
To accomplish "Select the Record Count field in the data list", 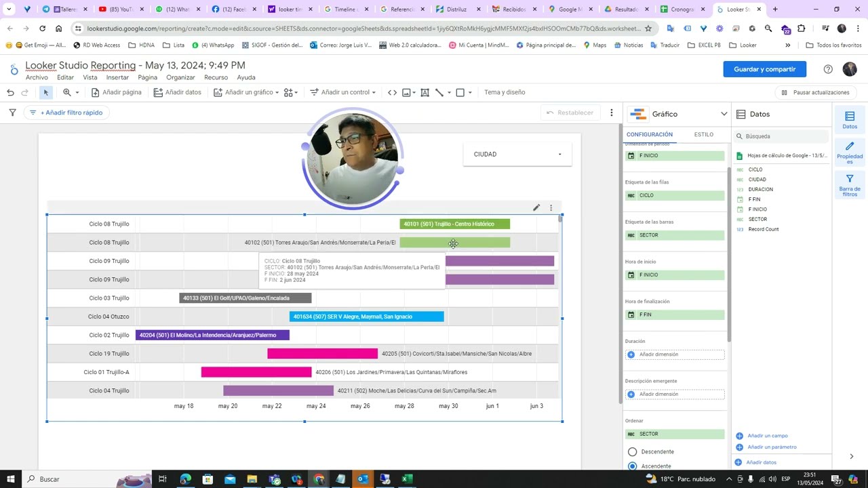I will (763, 229).
